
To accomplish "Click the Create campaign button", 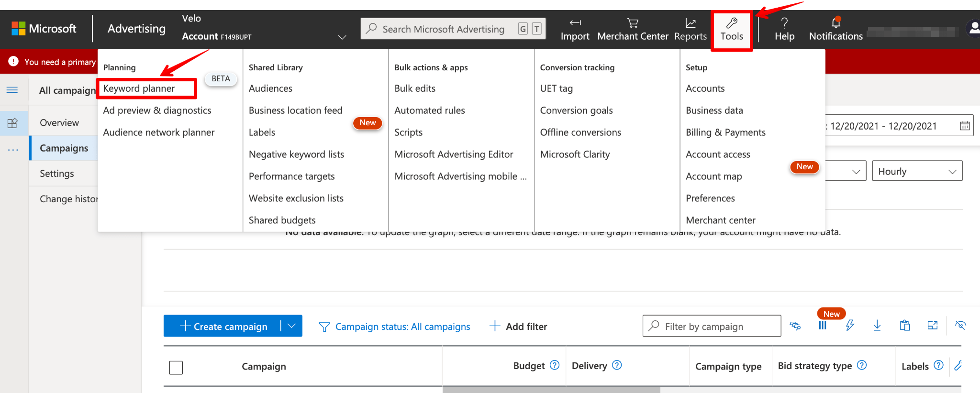I will 223,326.
